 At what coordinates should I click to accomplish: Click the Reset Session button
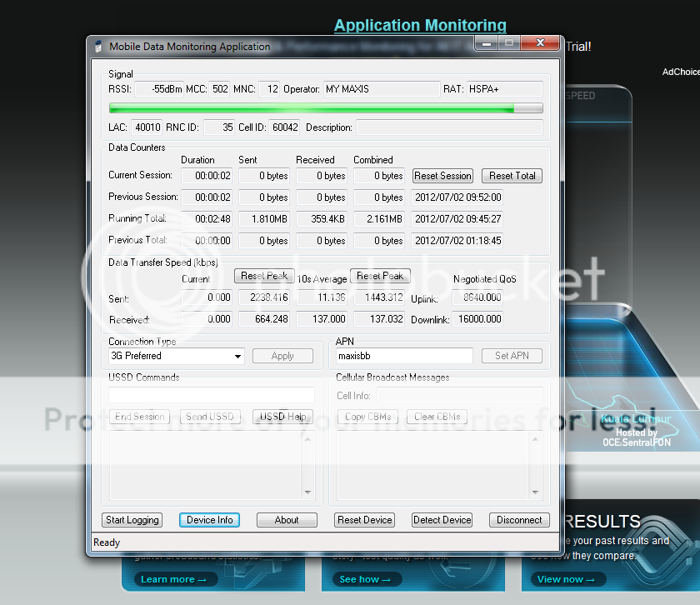click(x=442, y=176)
